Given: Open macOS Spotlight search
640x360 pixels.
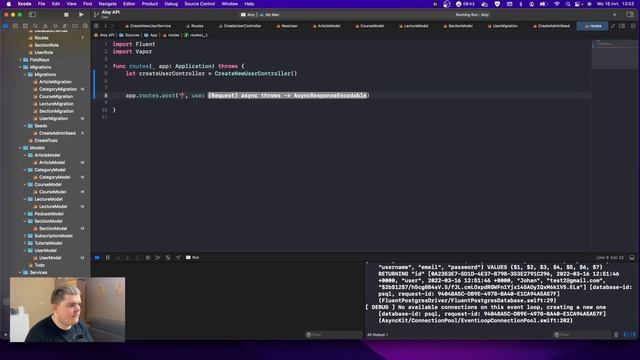Looking at the screenshot, I should [x=568, y=4].
